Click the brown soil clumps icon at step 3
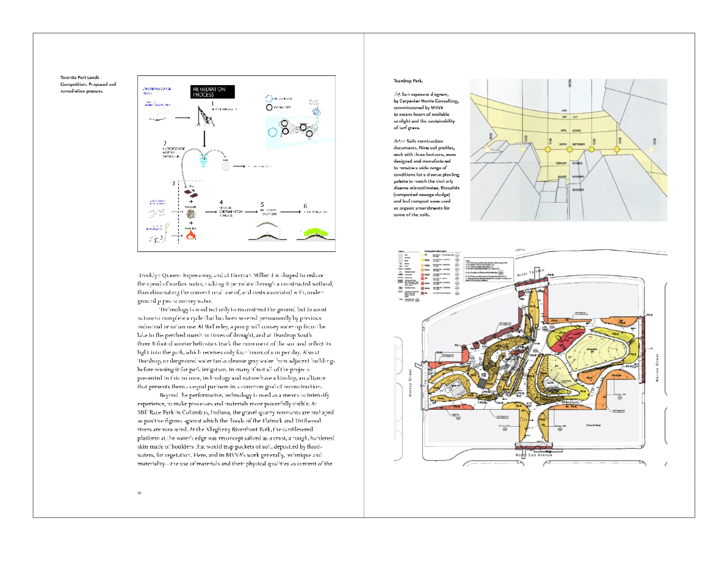The image size is (728, 563). (191, 193)
